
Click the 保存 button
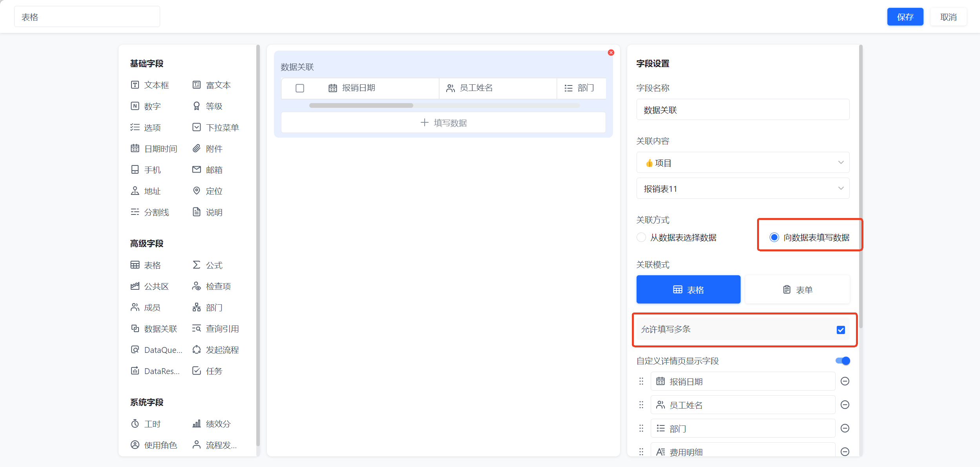coord(905,17)
